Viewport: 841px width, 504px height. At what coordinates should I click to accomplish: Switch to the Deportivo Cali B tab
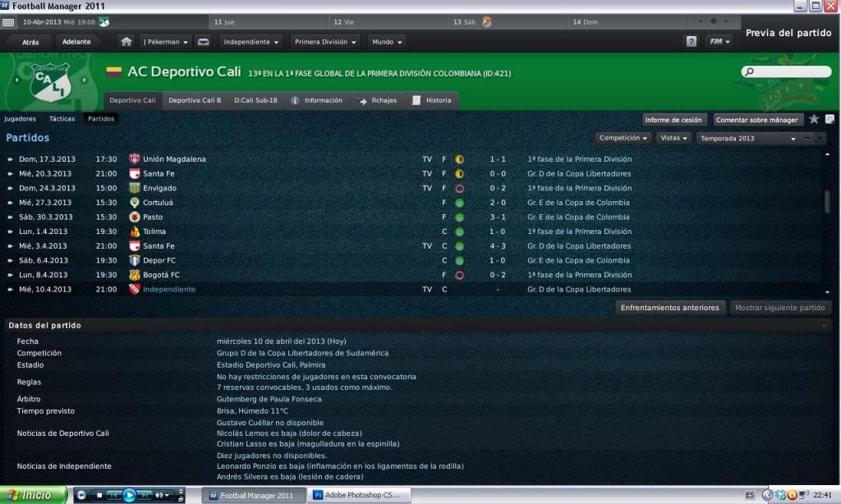click(x=195, y=100)
